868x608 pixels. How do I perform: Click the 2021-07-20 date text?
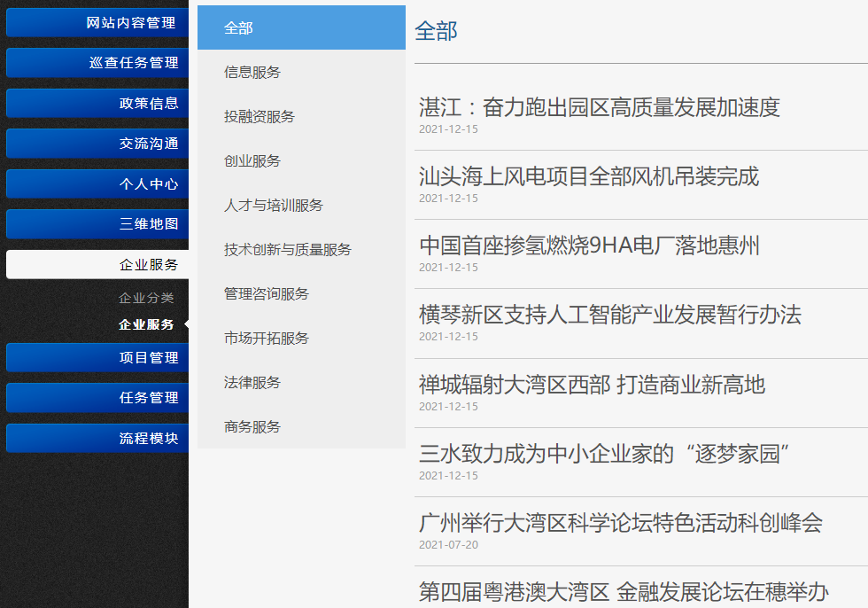coord(448,545)
